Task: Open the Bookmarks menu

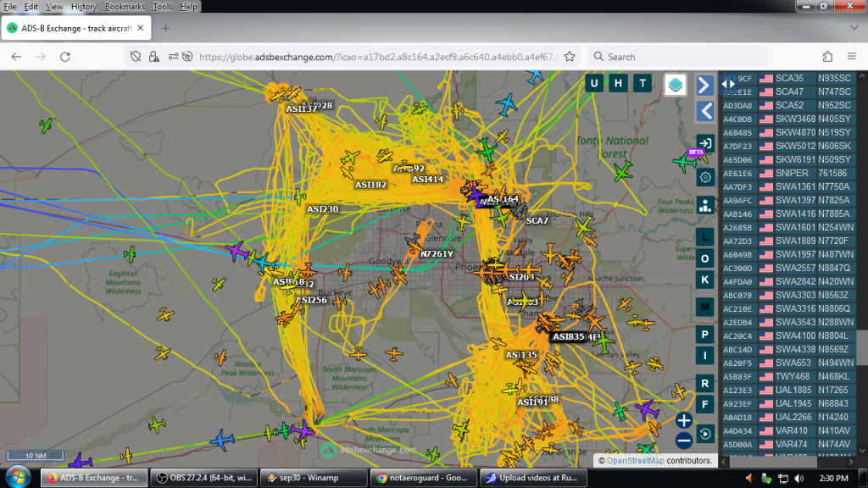Action: 125,7
